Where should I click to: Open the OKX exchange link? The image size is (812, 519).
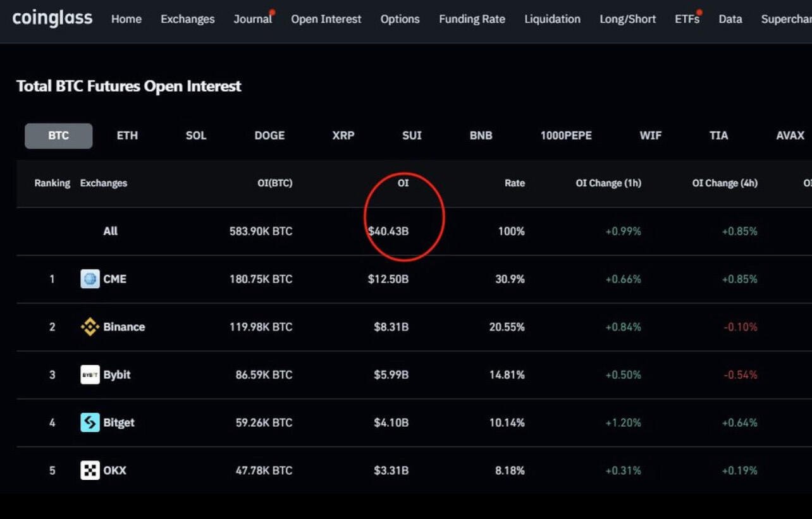(114, 470)
